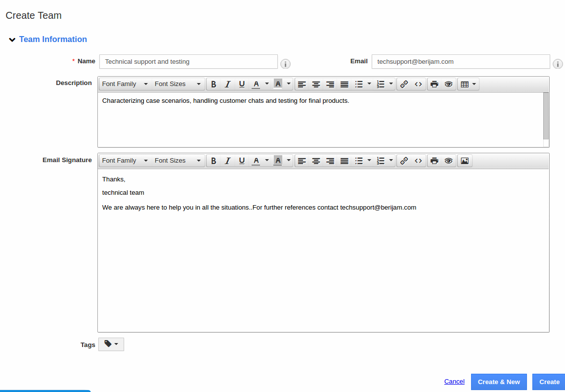Align text right in the Email Signature editor

(330, 161)
